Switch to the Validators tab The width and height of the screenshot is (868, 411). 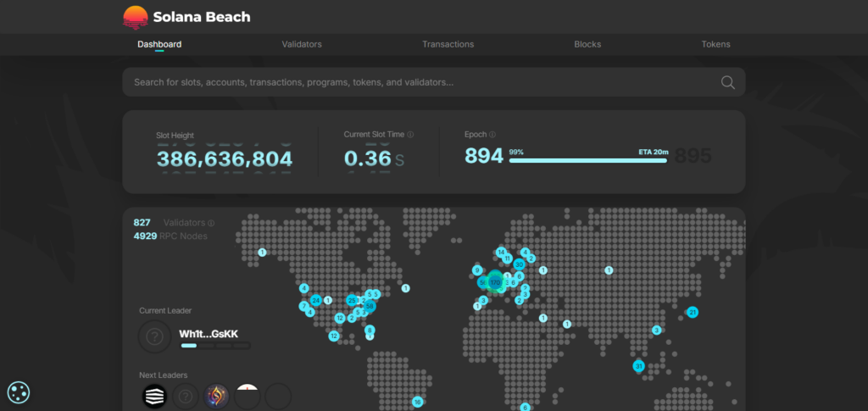click(302, 44)
